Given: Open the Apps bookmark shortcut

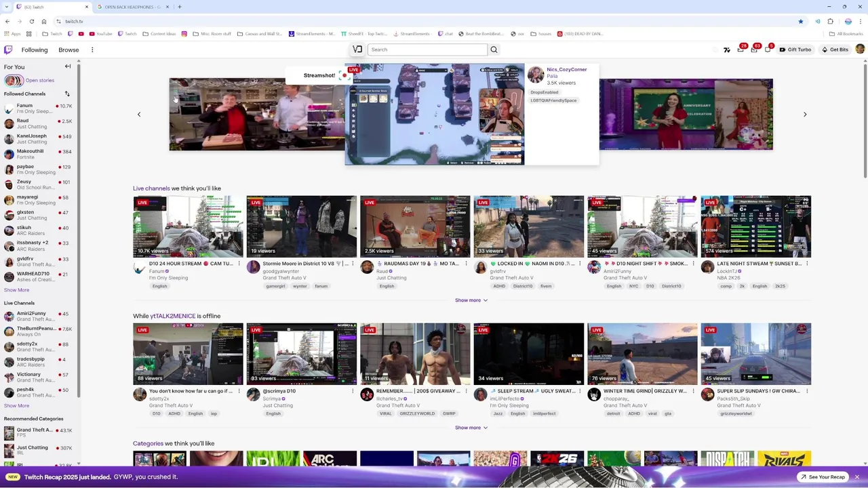Looking at the screenshot, I should (x=12, y=33).
